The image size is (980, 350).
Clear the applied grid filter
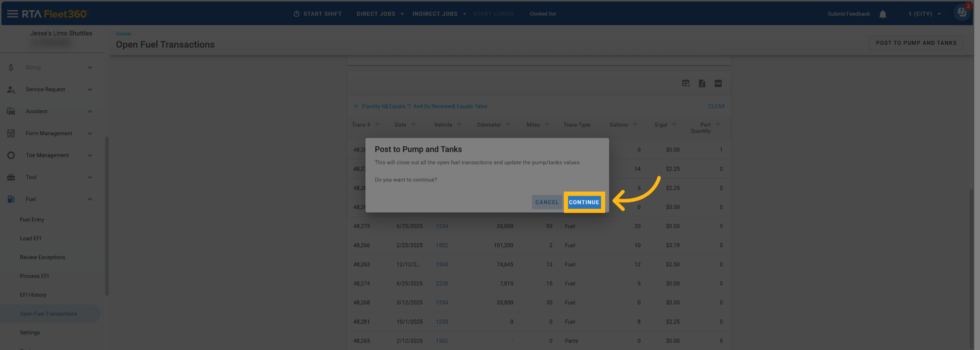(716, 106)
